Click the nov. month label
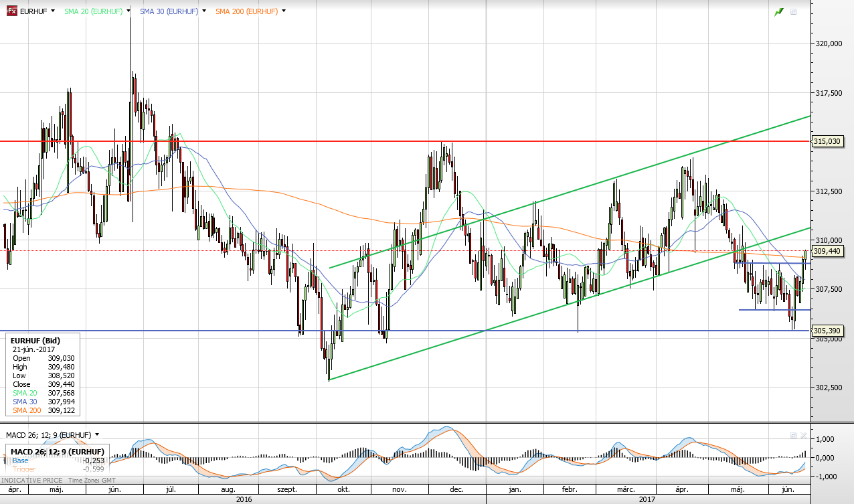854x504 pixels. coord(400,490)
